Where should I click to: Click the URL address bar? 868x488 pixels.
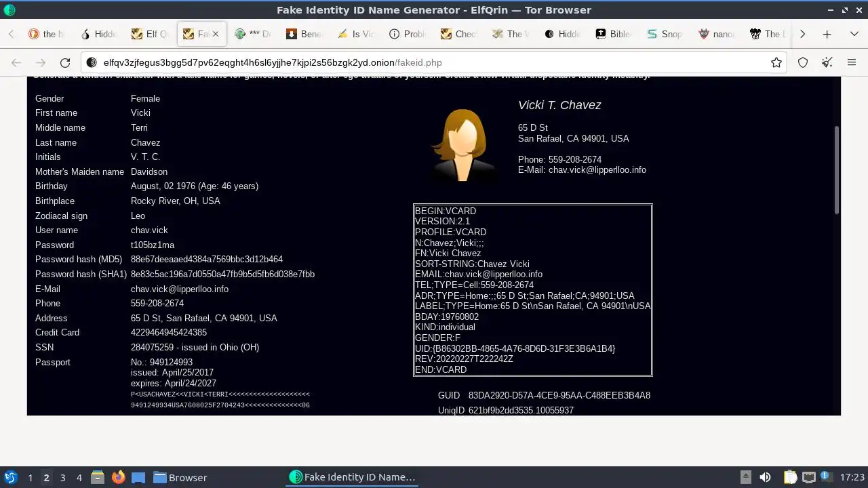pyautogui.click(x=434, y=62)
